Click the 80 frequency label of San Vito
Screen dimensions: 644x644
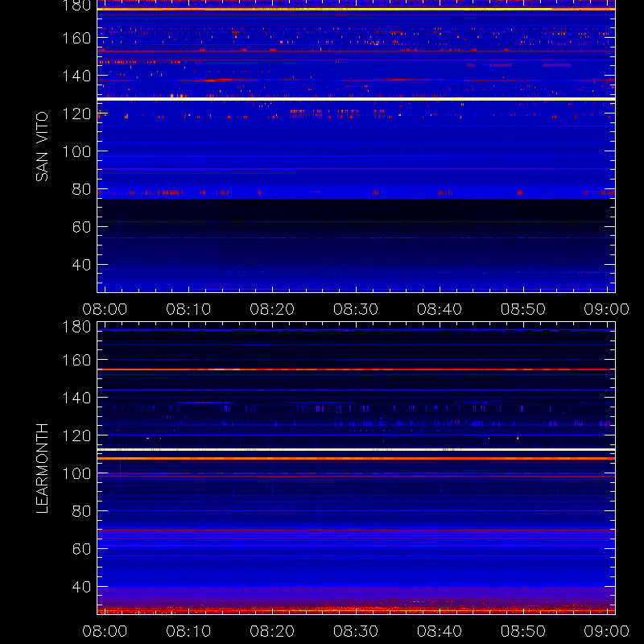click(82, 189)
